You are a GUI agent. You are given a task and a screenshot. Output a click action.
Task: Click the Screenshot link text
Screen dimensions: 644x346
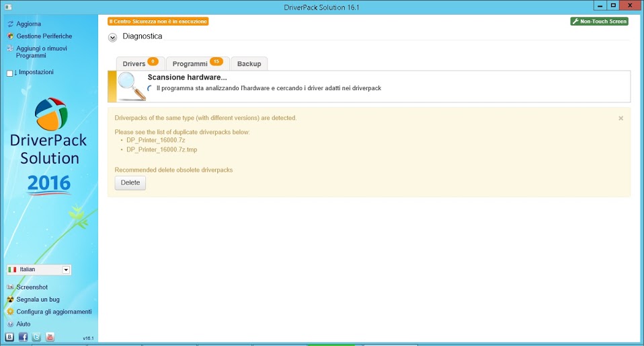(x=32, y=287)
